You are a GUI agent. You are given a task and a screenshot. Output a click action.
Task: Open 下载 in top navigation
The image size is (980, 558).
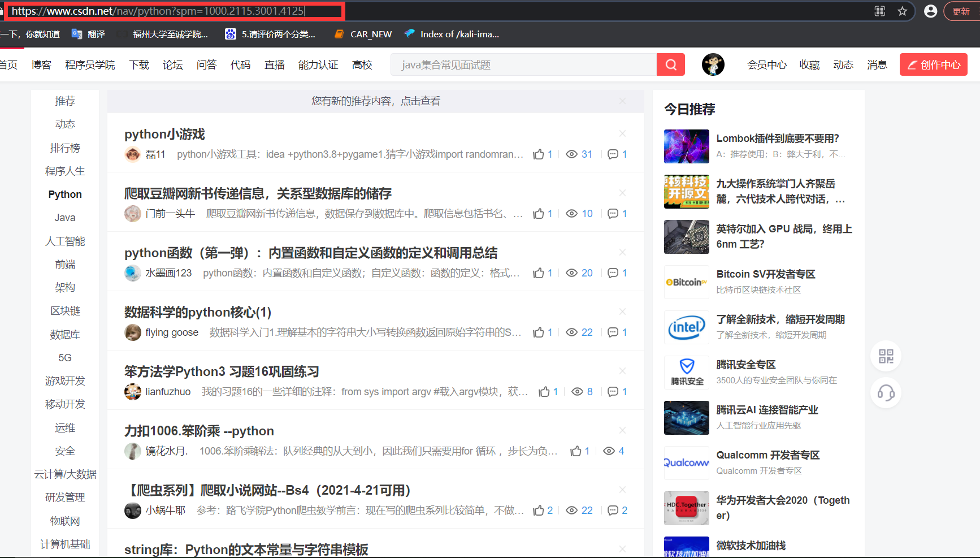(139, 65)
